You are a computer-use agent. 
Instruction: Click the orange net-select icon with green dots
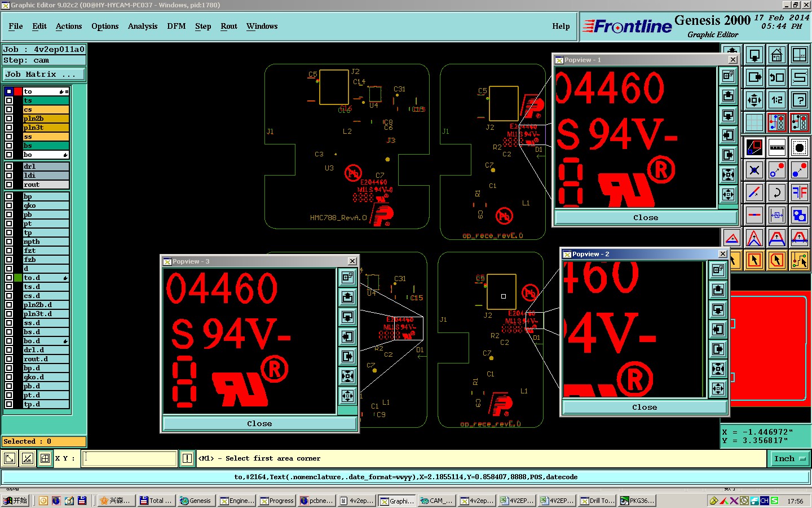pos(800,260)
